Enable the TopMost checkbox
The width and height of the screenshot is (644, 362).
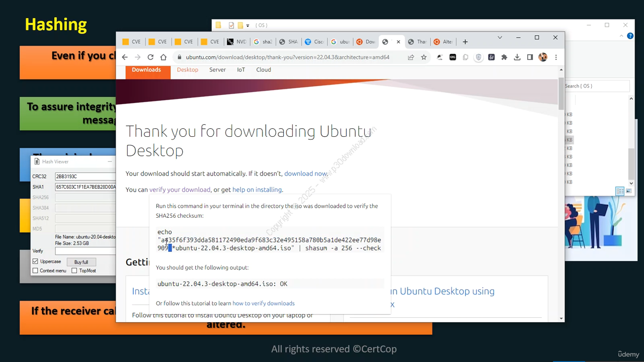74,270
